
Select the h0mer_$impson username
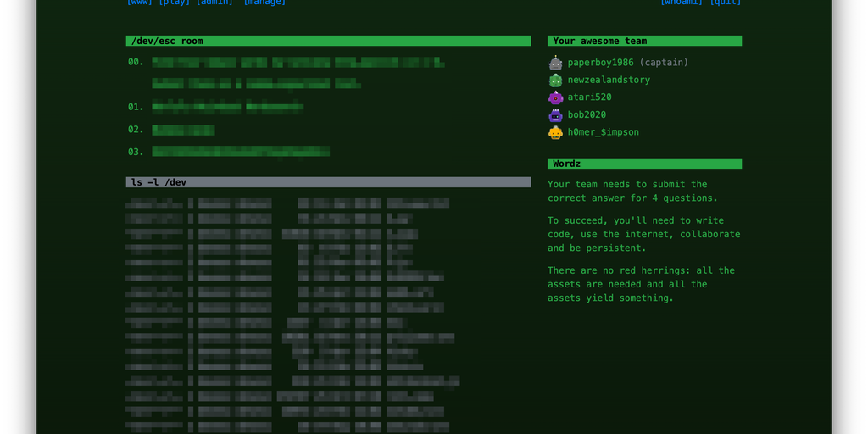(603, 132)
